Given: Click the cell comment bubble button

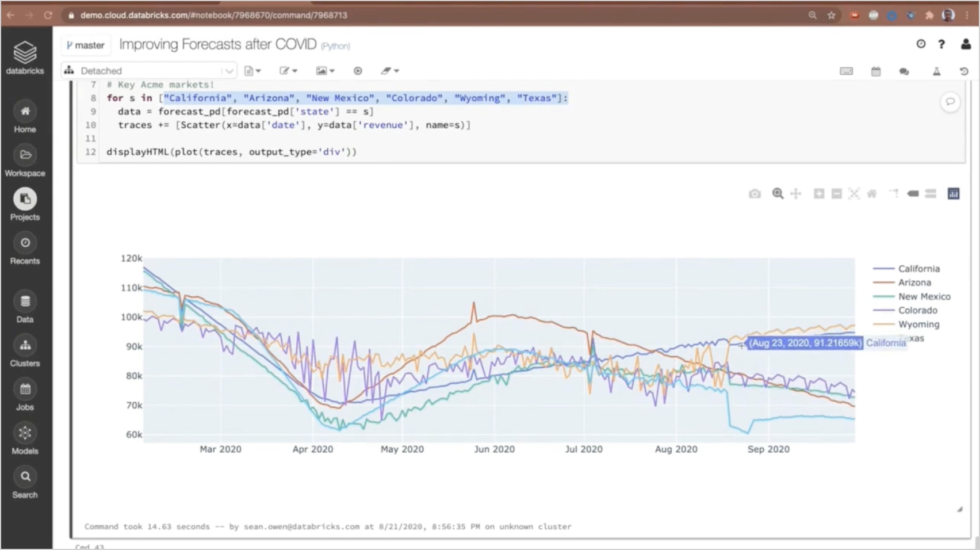Looking at the screenshot, I should tap(950, 102).
